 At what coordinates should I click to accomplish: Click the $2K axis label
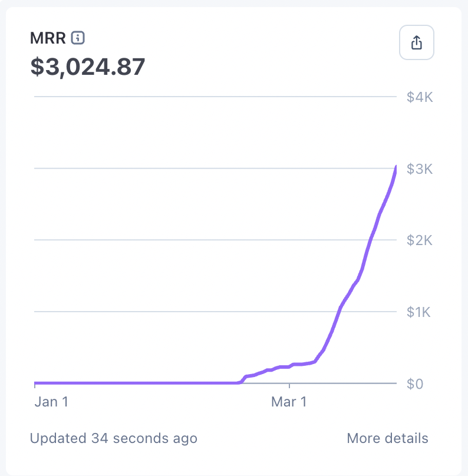[420, 240]
